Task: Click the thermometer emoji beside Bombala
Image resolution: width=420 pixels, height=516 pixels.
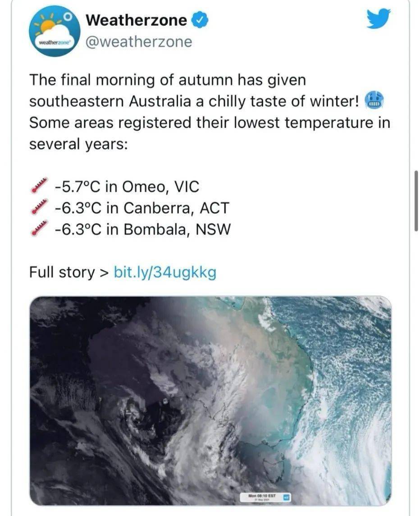Action: pos(40,229)
